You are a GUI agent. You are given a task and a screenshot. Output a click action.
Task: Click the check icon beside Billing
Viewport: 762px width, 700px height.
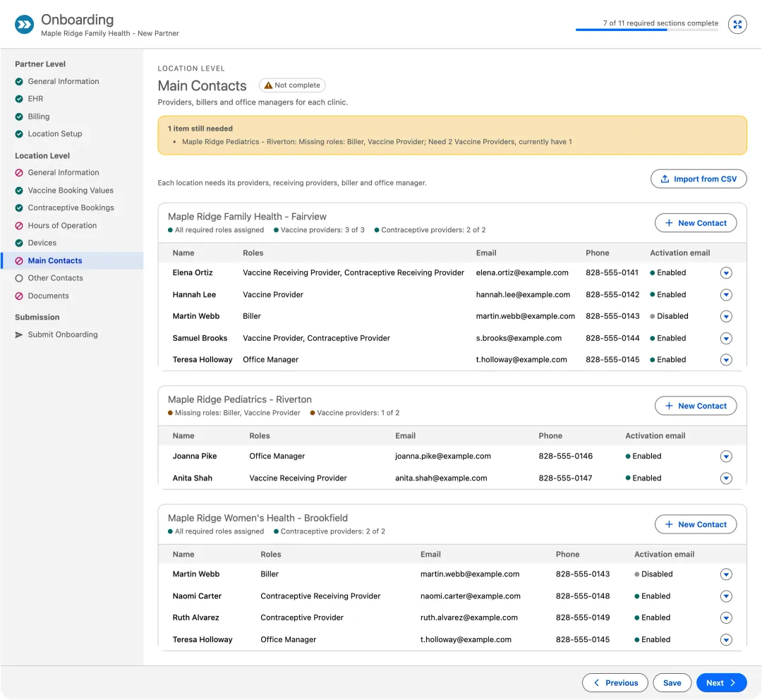[x=19, y=116]
